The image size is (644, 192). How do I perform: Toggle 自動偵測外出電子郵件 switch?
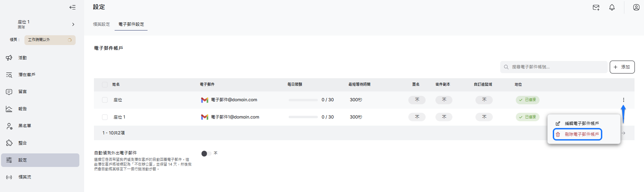coord(206,154)
